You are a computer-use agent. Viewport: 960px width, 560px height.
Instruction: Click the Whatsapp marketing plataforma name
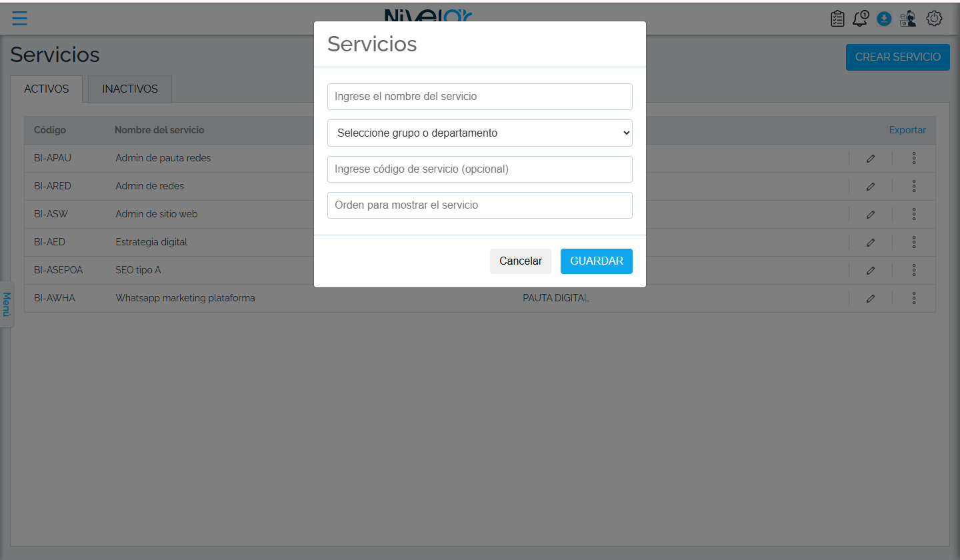click(x=185, y=298)
